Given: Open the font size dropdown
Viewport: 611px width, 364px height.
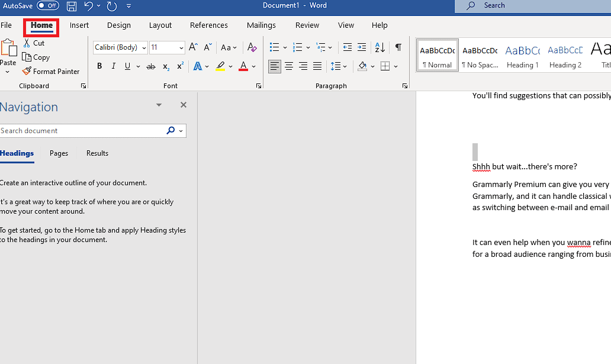Looking at the screenshot, I should 181,48.
